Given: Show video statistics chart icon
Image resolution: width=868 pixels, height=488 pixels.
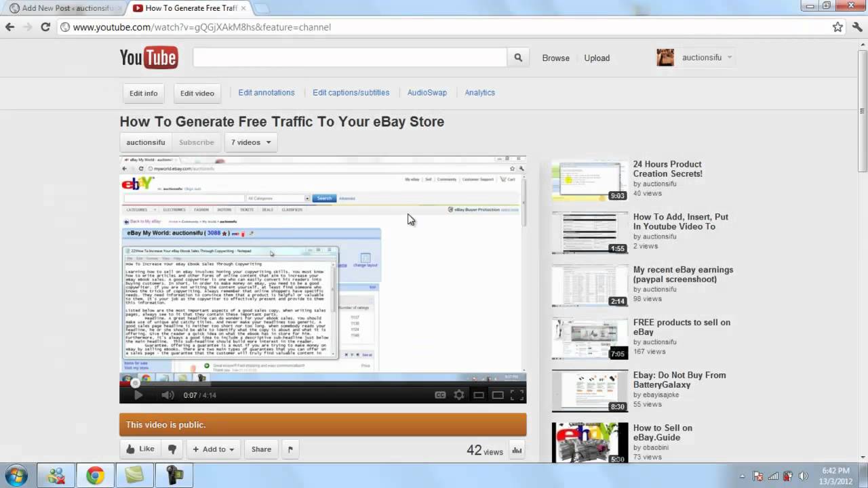Looking at the screenshot, I should pyautogui.click(x=517, y=450).
